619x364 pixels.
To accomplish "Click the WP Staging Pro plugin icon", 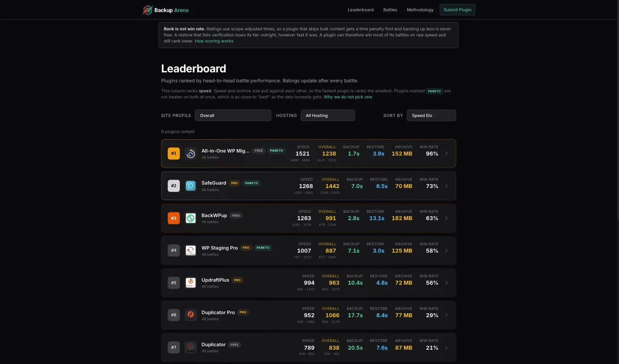I will 190,250.
